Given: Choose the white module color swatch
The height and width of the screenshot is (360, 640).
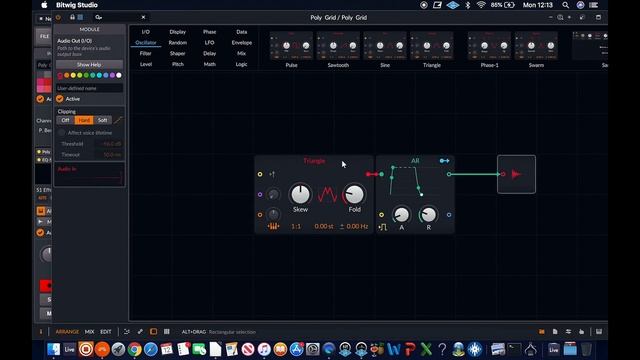Looking at the screenshot, I should tap(119, 75).
